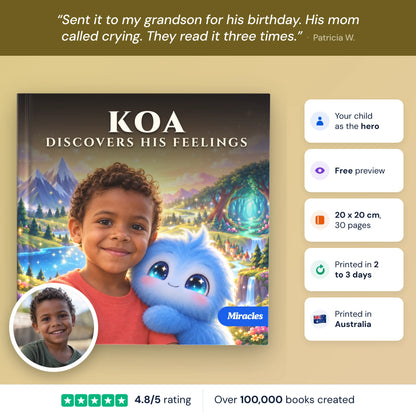Image resolution: width=416 pixels, height=416 pixels.
Task: Click the Australian flag icon
Action: pos(320,319)
